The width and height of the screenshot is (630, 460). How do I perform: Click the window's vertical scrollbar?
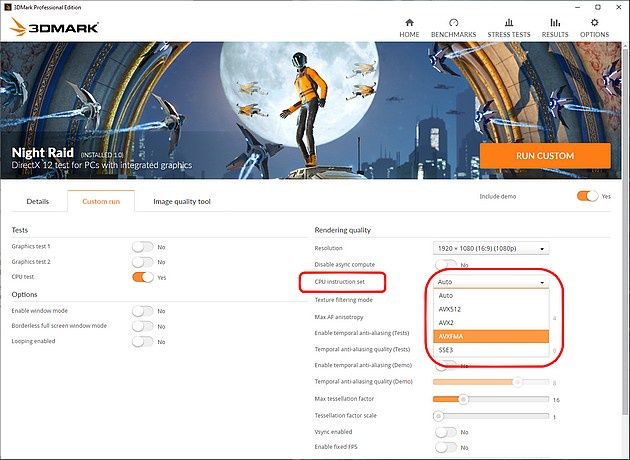(x=625, y=229)
